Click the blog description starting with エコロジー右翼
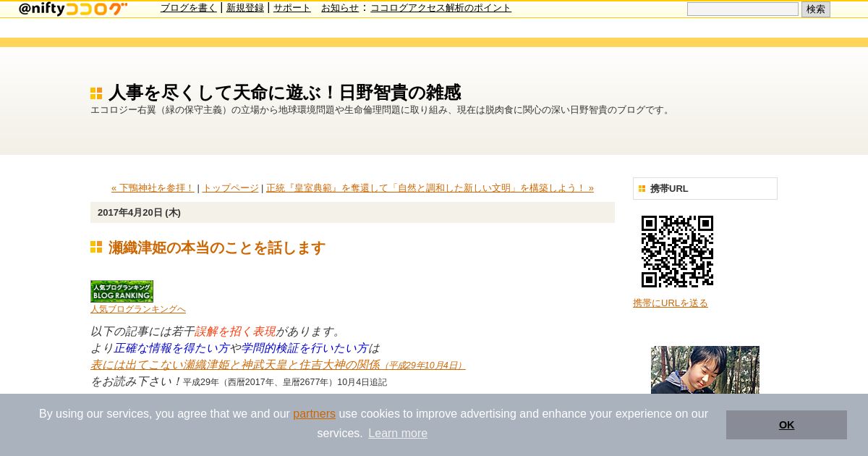Screen dimensions: 868x456 (x=382, y=110)
